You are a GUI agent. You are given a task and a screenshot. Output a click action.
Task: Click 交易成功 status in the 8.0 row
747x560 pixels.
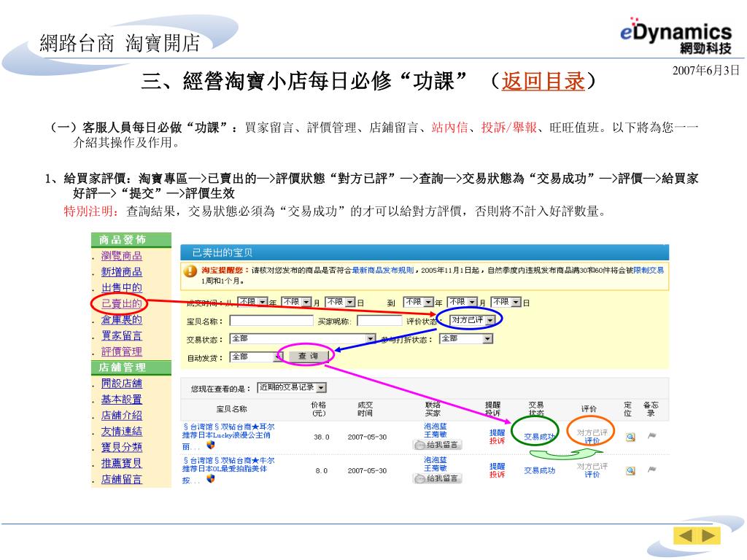[539, 470]
